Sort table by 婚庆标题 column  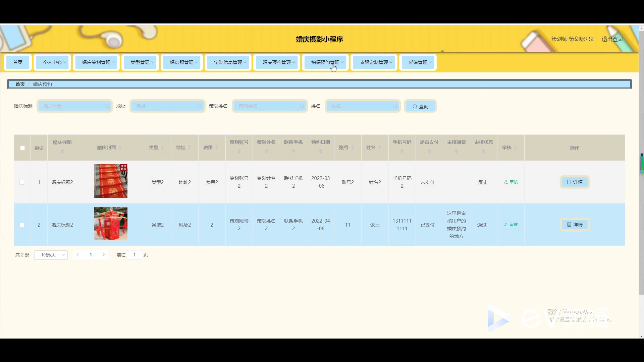62,152
